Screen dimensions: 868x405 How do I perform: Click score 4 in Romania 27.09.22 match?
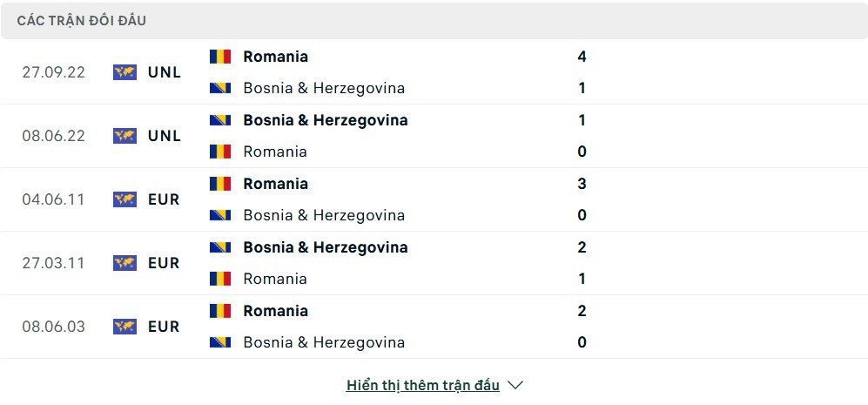click(x=582, y=57)
